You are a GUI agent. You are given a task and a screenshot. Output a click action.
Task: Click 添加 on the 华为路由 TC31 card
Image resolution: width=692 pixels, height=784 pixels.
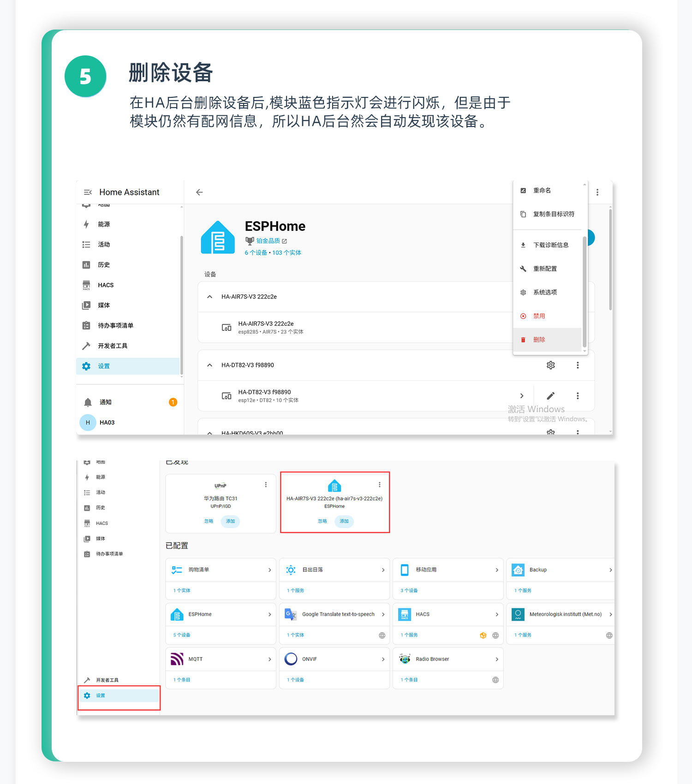pos(230,521)
